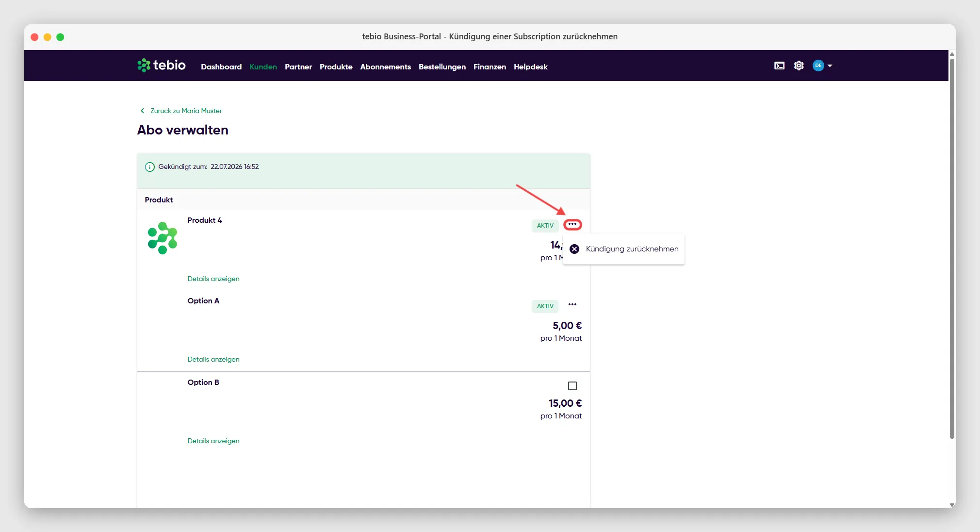Image resolution: width=980 pixels, height=532 pixels.
Task: Click the tebio logo in header
Action: tap(161, 66)
